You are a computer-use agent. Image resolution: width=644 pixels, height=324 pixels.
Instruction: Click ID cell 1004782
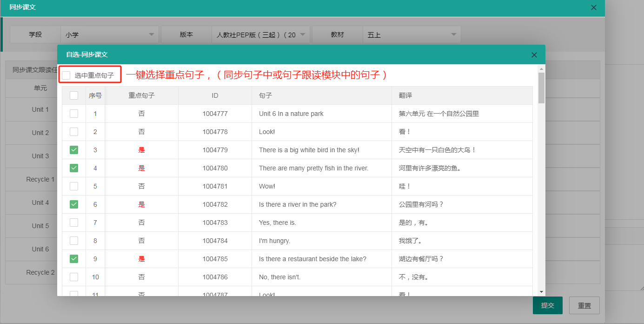[x=215, y=204]
